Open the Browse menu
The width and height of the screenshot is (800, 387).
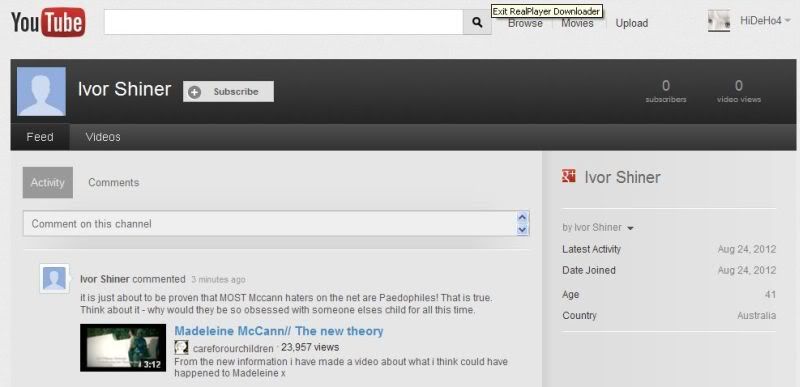(x=525, y=23)
